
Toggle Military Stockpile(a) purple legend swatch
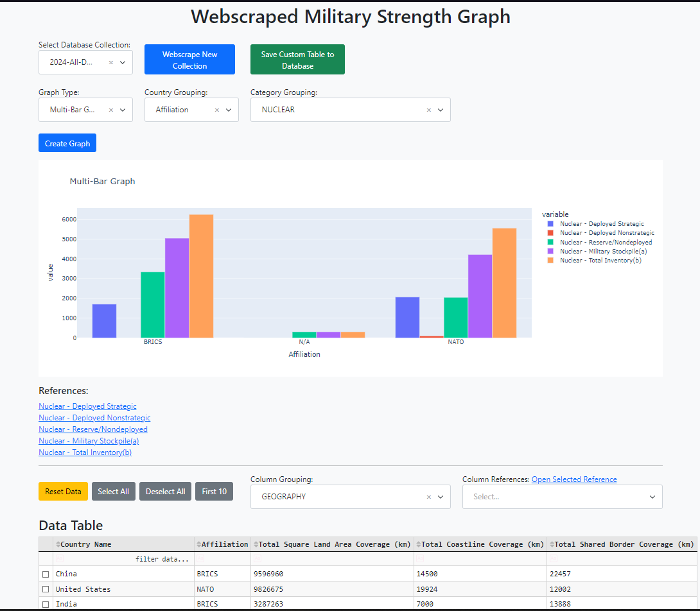pos(550,252)
